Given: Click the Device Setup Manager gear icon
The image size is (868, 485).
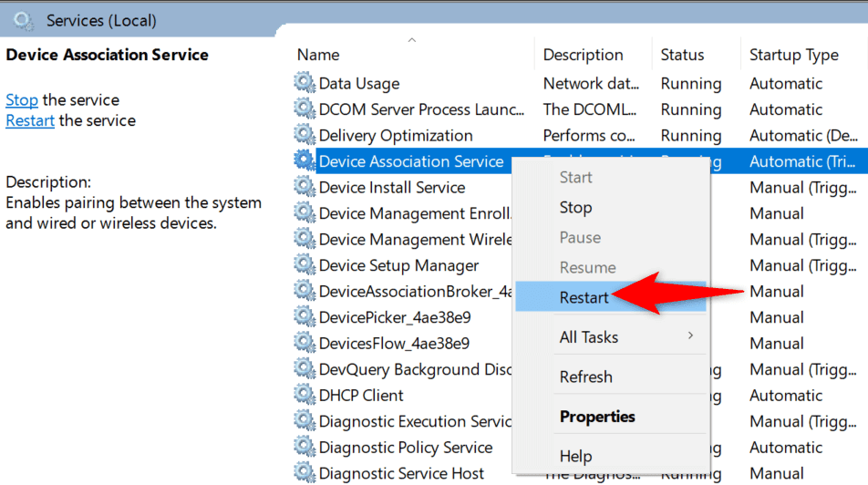Looking at the screenshot, I should (305, 265).
